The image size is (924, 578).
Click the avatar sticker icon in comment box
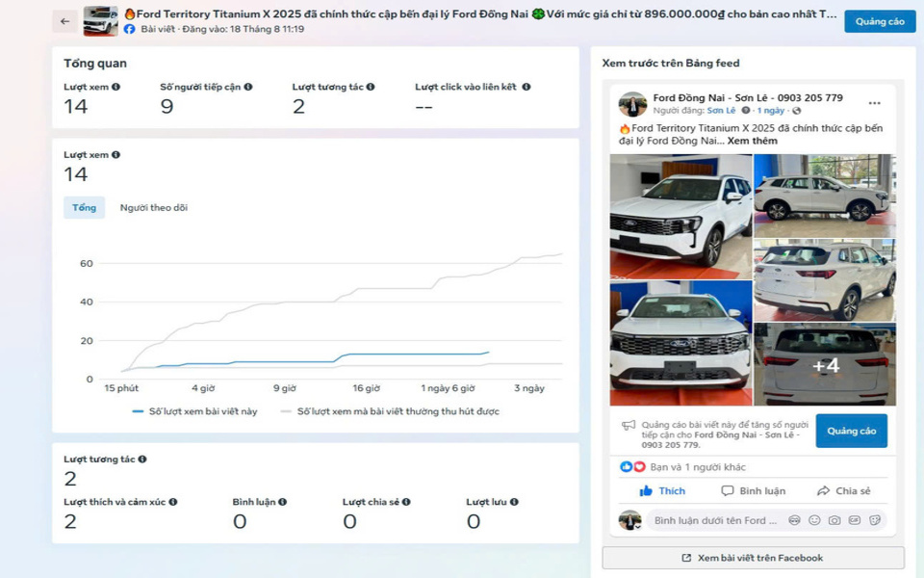[x=794, y=520]
